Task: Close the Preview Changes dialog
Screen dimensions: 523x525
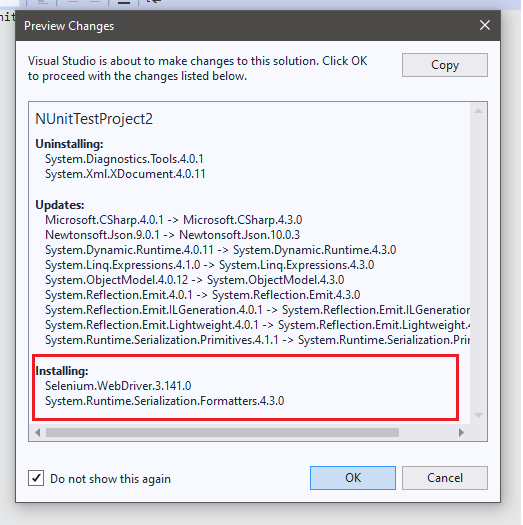Action: point(485,25)
